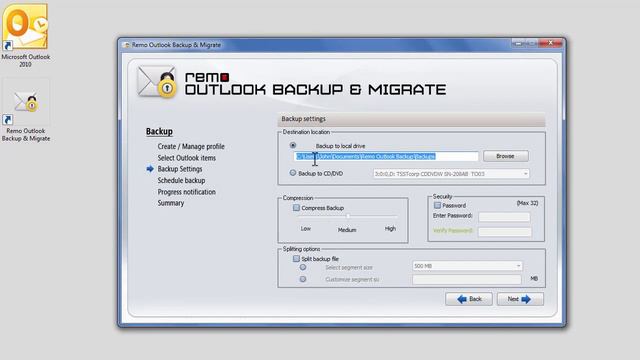Go to the Schedule backup step
640x360 pixels.
[181, 180]
